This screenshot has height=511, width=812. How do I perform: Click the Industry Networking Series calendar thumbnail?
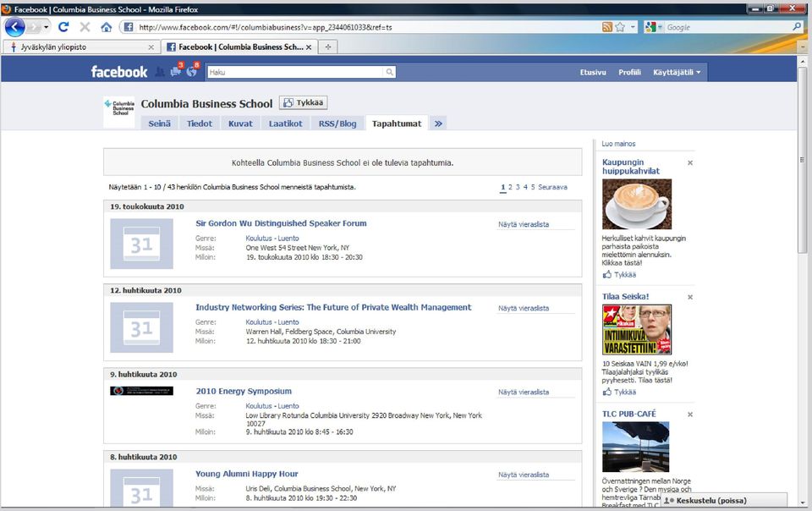141,327
